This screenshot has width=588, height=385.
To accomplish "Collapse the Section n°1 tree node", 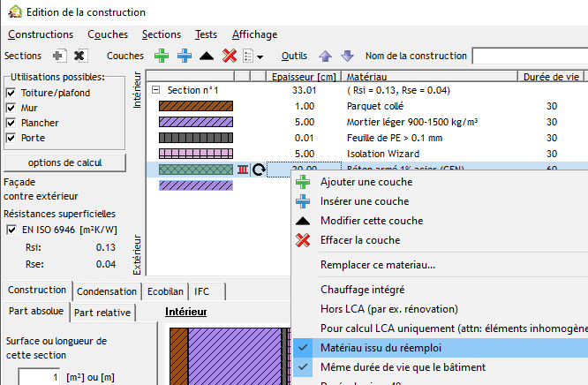I will (156, 90).
